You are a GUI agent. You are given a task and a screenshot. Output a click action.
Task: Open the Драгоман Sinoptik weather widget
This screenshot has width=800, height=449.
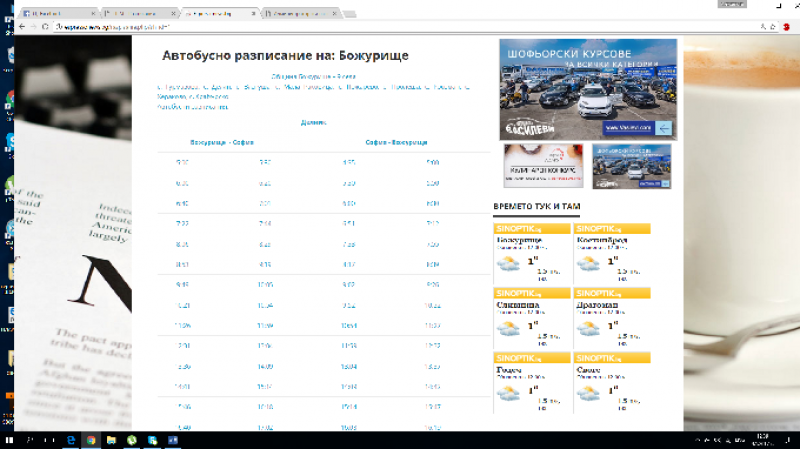pyautogui.click(x=613, y=318)
